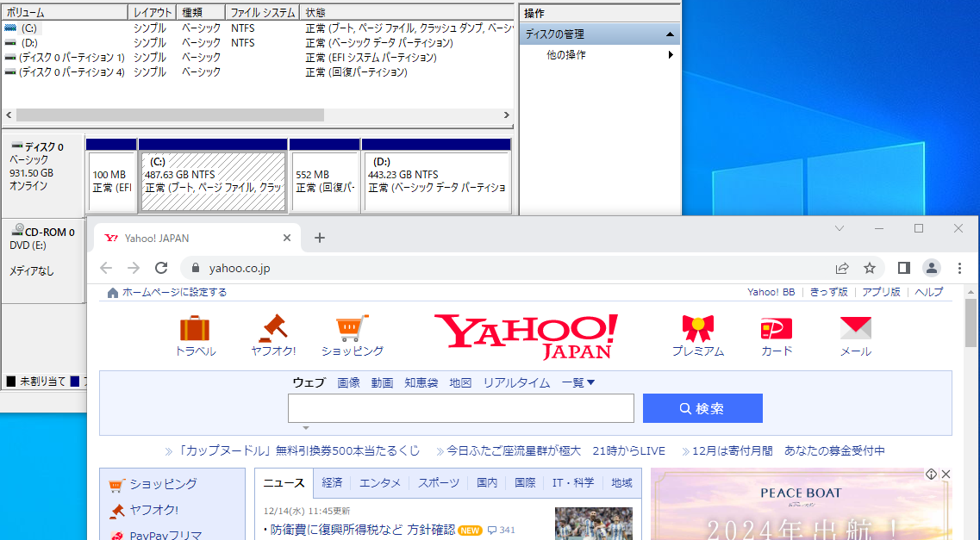Open the Mail envelope icon
Image resolution: width=980 pixels, height=540 pixels.
coord(855,328)
